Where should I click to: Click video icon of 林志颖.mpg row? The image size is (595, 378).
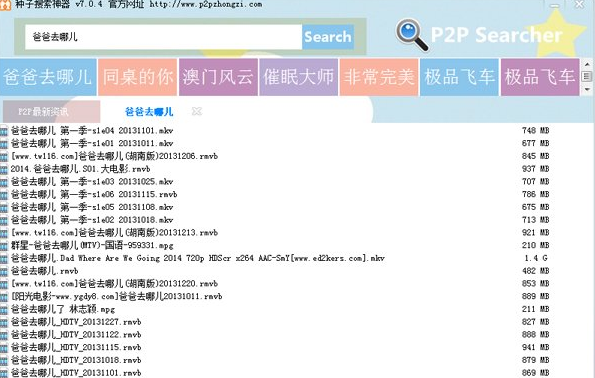[4, 310]
